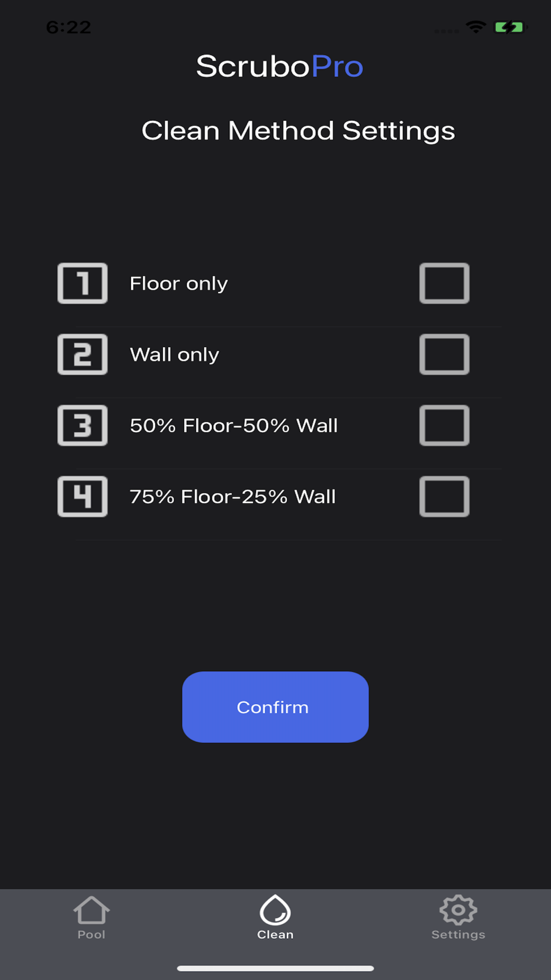The width and height of the screenshot is (551, 980).
Task: Click the number 1 icon beside Floor only
Action: click(83, 283)
